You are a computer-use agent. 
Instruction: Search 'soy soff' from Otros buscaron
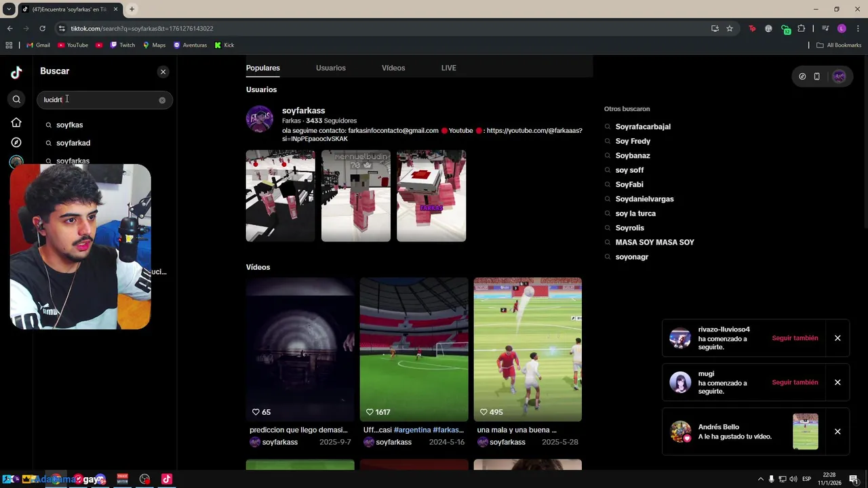point(629,170)
